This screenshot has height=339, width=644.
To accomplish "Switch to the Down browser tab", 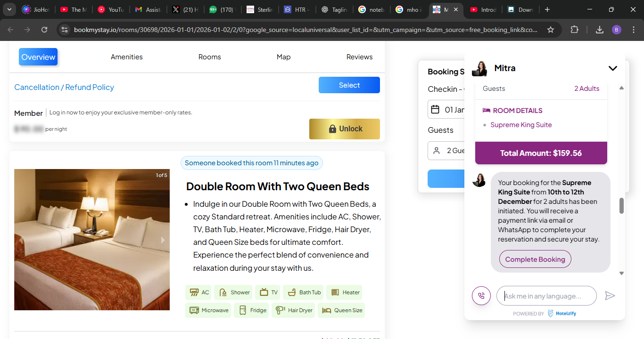I will point(520,9).
